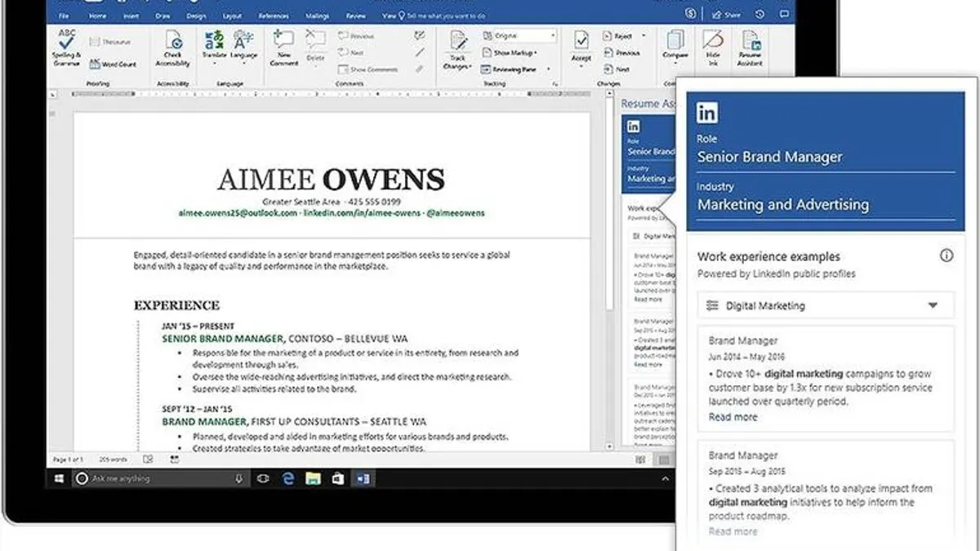Expand the Show Markup menu
The width and height of the screenshot is (980, 551).
pyautogui.click(x=510, y=53)
